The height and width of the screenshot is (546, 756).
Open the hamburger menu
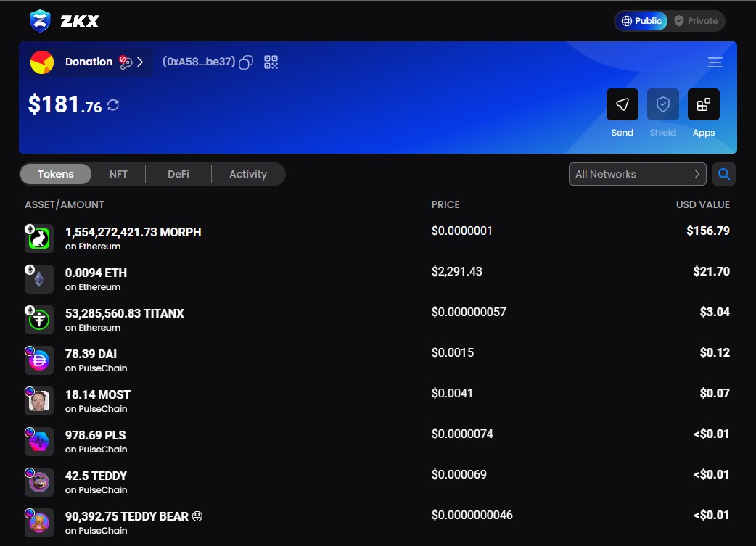(715, 62)
